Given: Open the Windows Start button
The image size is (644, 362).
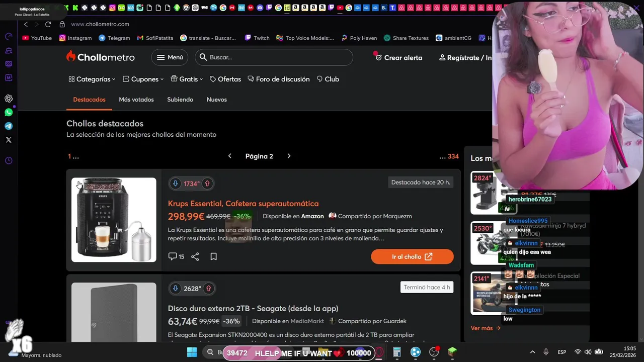Looking at the screenshot, I should (192, 352).
